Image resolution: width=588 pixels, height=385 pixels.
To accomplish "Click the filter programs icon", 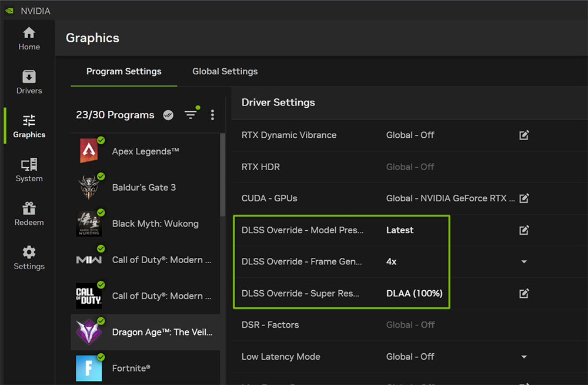I will click(191, 115).
